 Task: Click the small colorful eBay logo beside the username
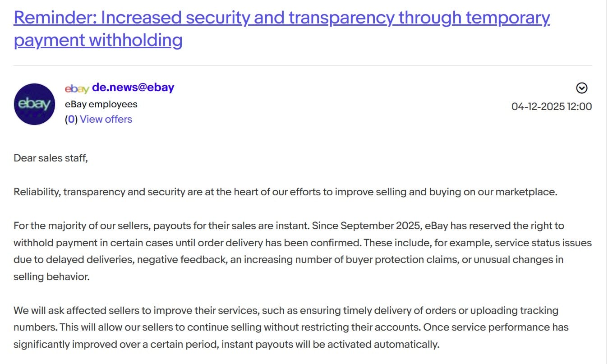tap(77, 88)
